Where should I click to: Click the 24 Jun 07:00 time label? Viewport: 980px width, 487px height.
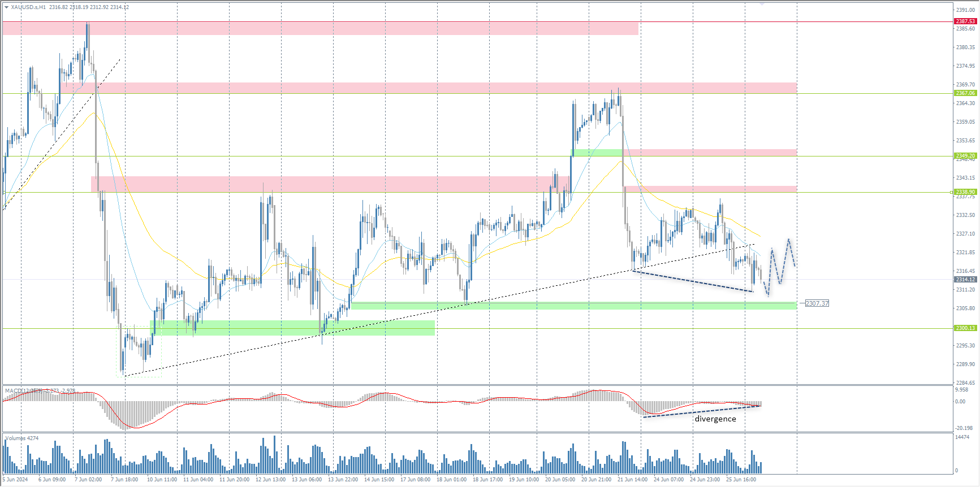click(668, 480)
